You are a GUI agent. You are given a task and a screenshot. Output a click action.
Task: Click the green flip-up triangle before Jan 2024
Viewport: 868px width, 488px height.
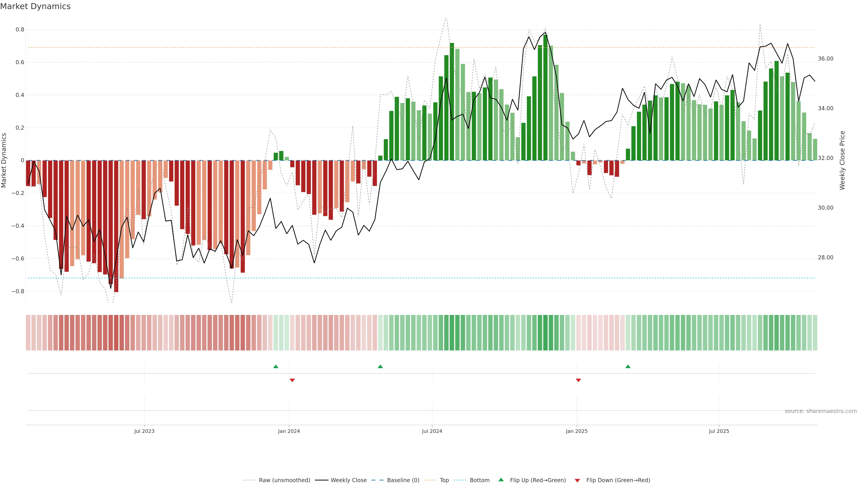click(276, 366)
